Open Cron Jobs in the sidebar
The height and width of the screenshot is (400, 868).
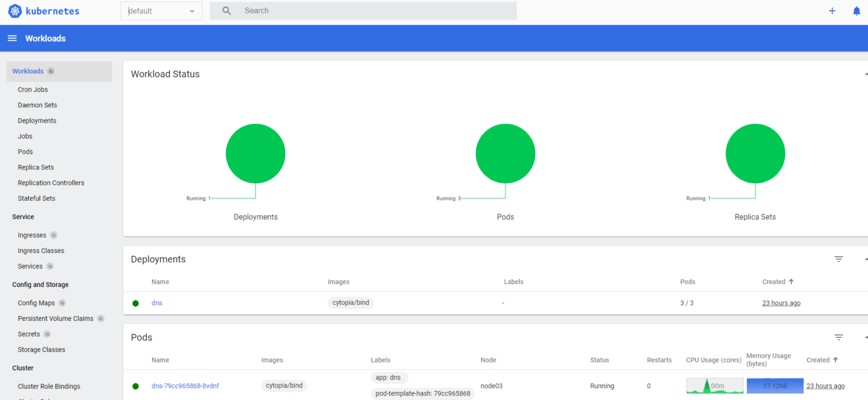[x=33, y=89]
